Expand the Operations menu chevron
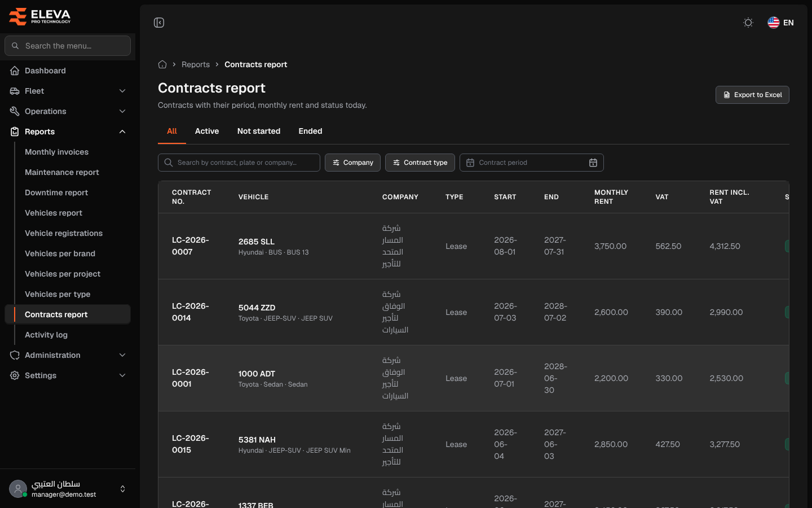This screenshot has width=812, height=508. point(122,111)
